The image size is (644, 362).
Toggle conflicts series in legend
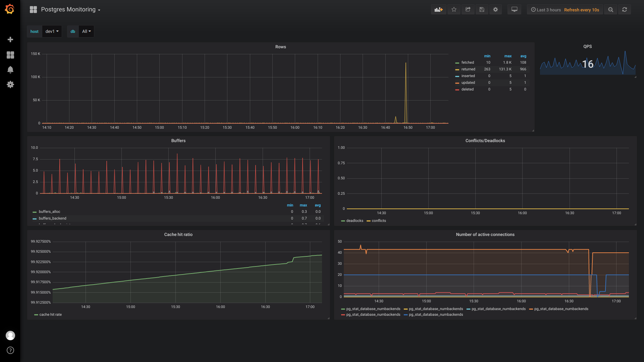[x=379, y=221]
